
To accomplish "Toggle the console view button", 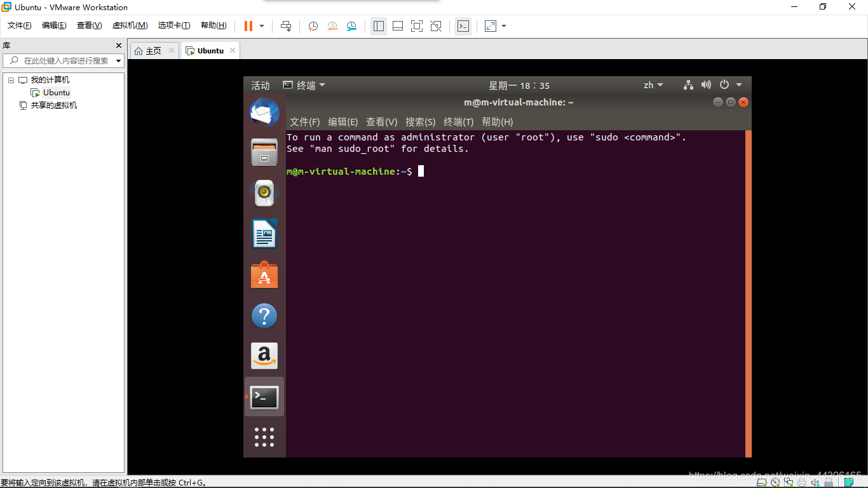I will [x=463, y=26].
